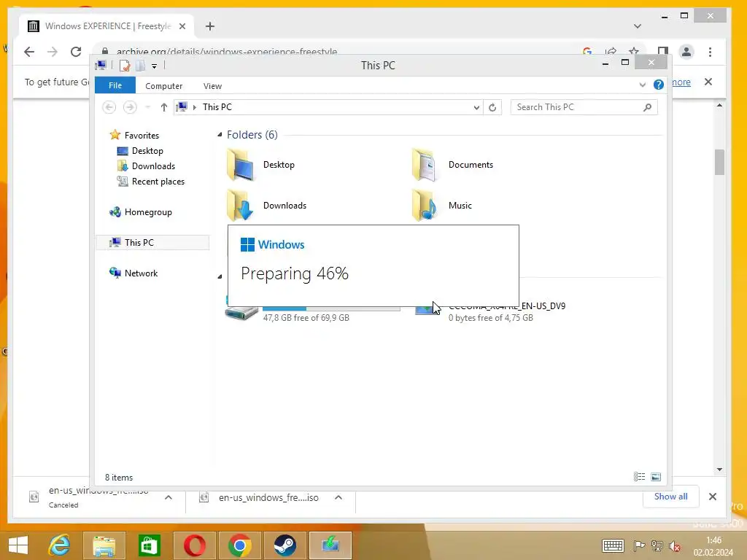This screenshot has width=747, height=560.
Task: Open options for en-us_windows_fre ISO download
Action: (x=338, y=497)
